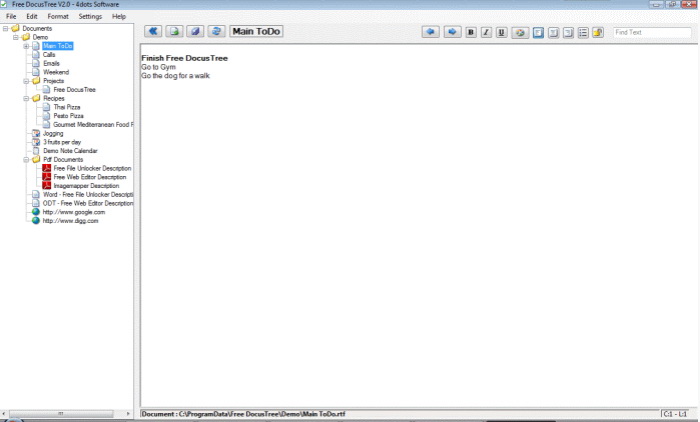Toggle bold formatting
The height and width of the screenshot is (422, 700).
coord(471,32)
